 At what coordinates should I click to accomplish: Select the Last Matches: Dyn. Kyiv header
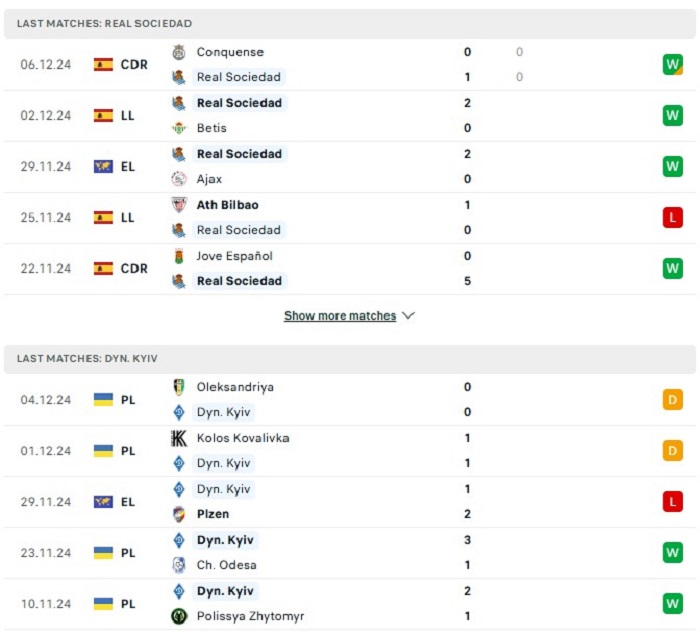click(x=350, y=359)
